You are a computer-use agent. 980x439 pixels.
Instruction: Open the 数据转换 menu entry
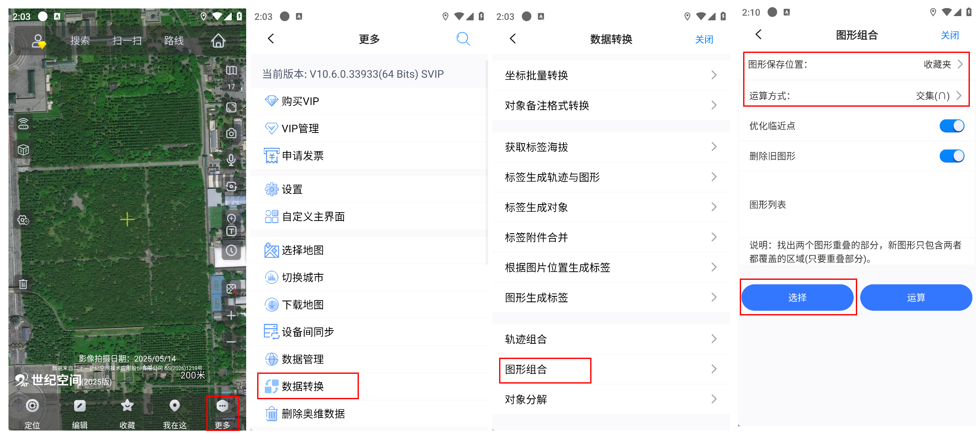[369, 386]
